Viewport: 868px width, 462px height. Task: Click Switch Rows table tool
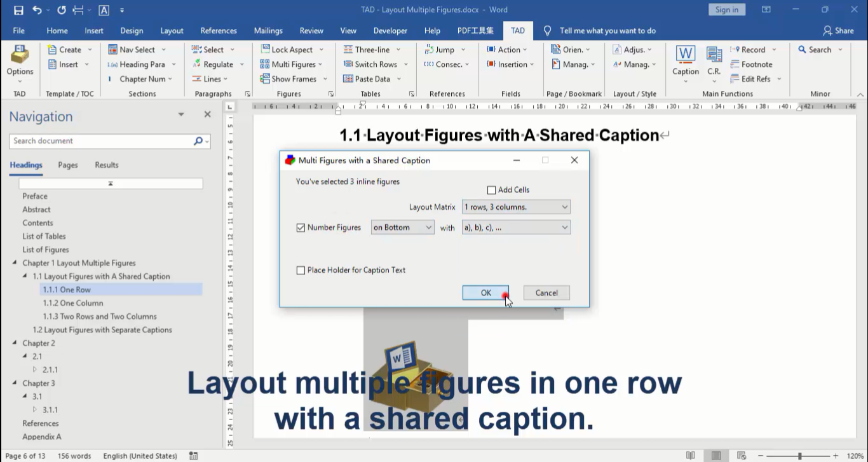(x=375, y=64)
